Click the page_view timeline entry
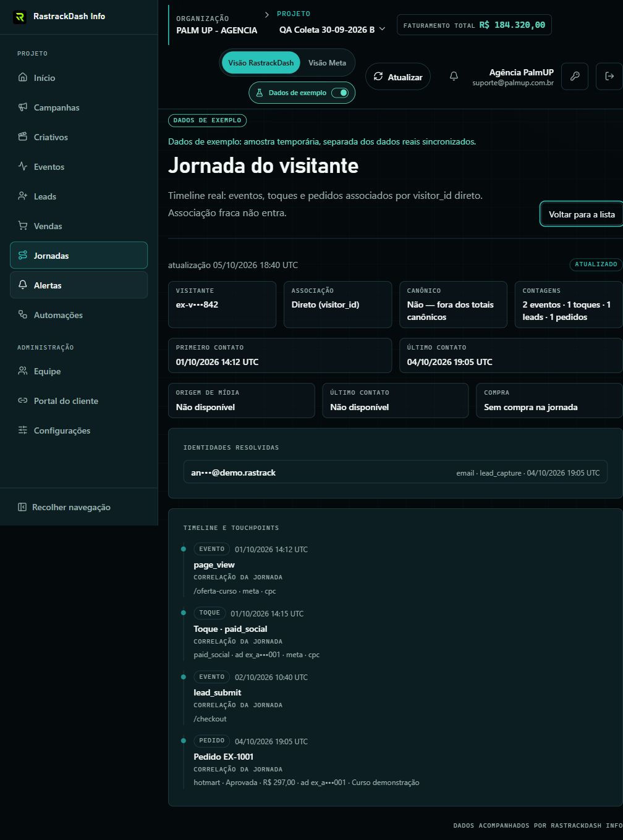623x840 pixels. pyautogui.click(x=214, y=565)
